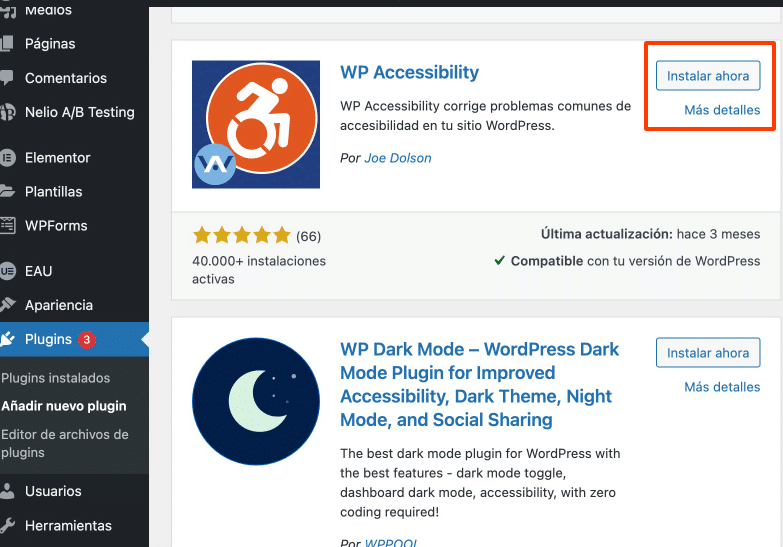This screenshot has width=783, height=547.
Task: Click the Elementor logo icon
Action: (7, 158)
